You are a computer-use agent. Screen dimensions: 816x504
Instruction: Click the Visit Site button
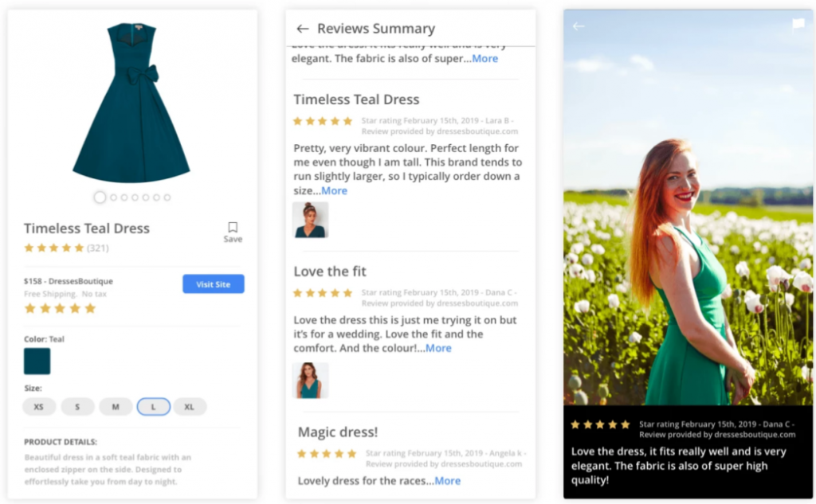click(213, 284)
